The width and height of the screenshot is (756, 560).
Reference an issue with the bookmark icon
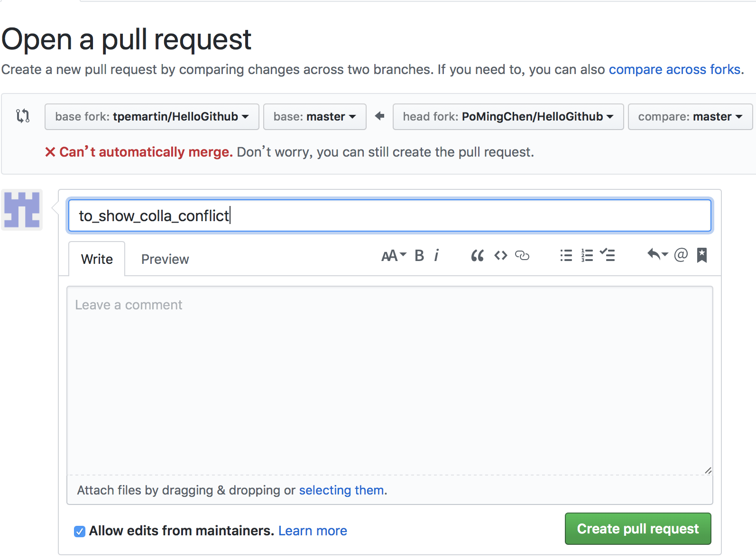(x=702, y=255)
